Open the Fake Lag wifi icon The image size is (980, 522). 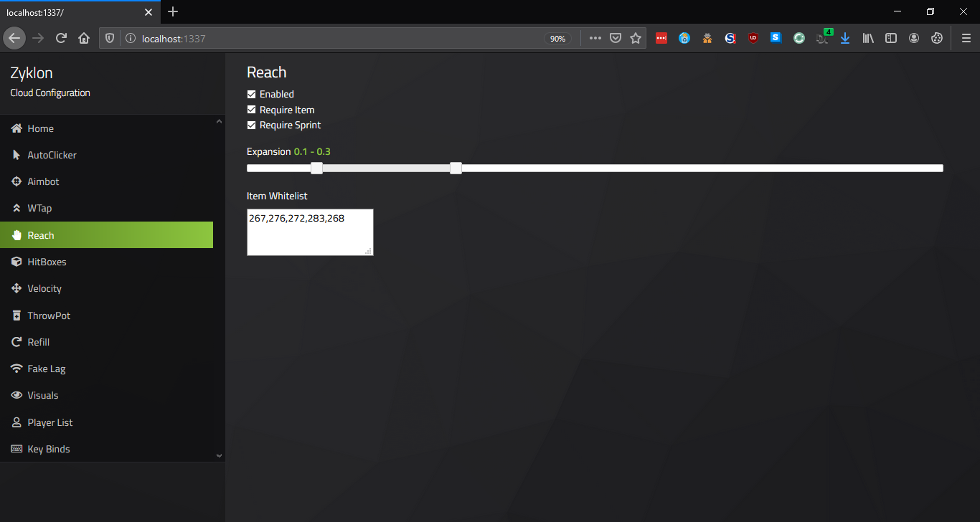[x=17, y=369]
